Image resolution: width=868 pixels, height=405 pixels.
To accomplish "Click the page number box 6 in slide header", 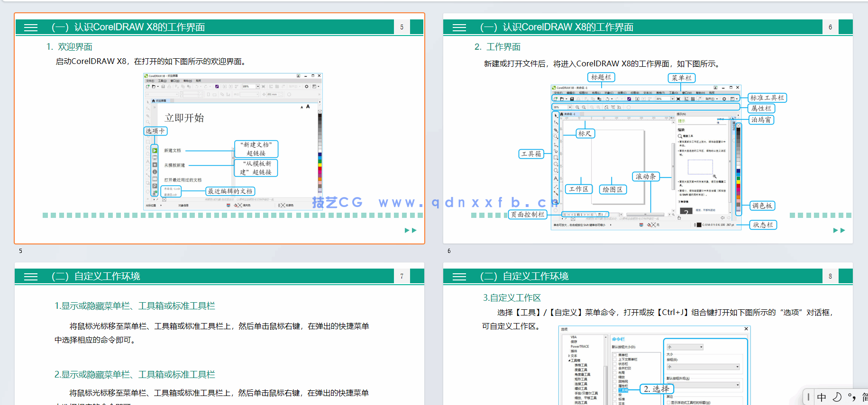I will tap(830, 27).
